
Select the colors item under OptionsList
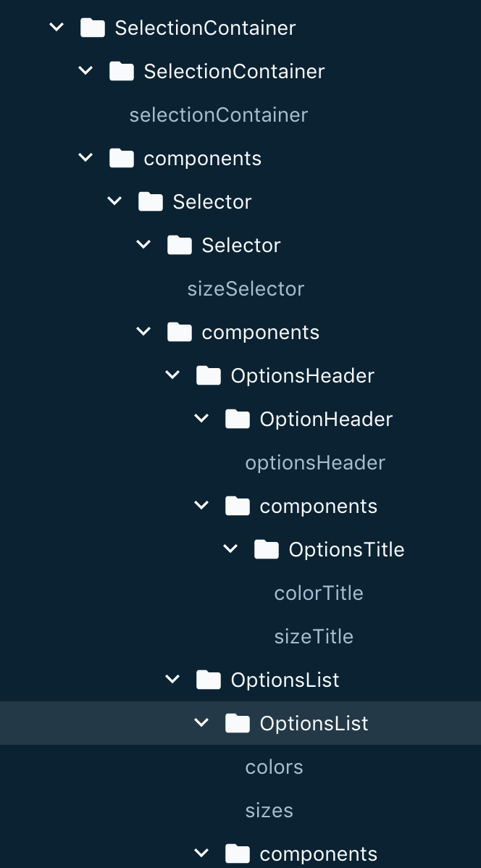point(274,767)
